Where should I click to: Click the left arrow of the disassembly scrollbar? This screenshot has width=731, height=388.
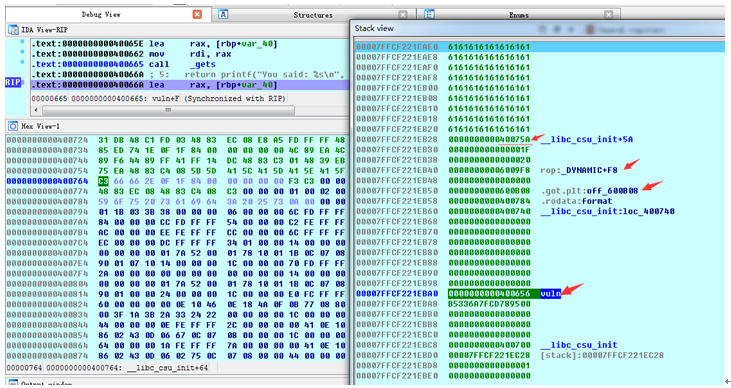[36, 110]
